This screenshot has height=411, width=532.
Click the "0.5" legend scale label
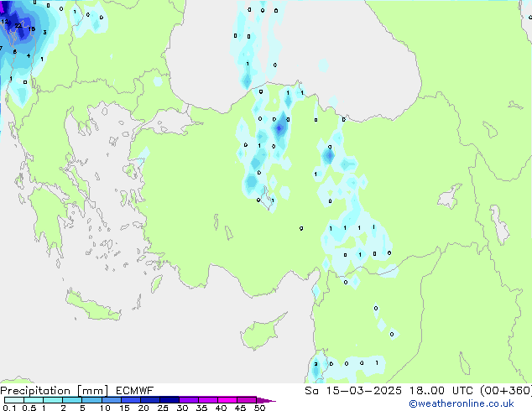coord(29,408)
